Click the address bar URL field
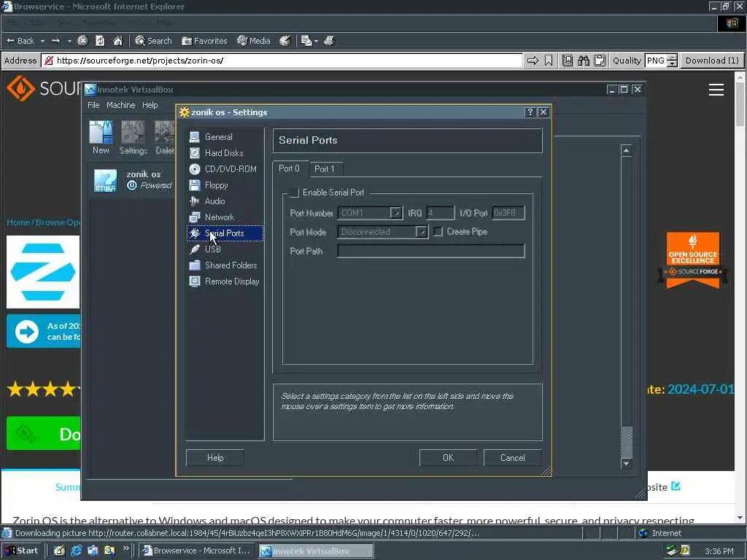 [284, 61]
